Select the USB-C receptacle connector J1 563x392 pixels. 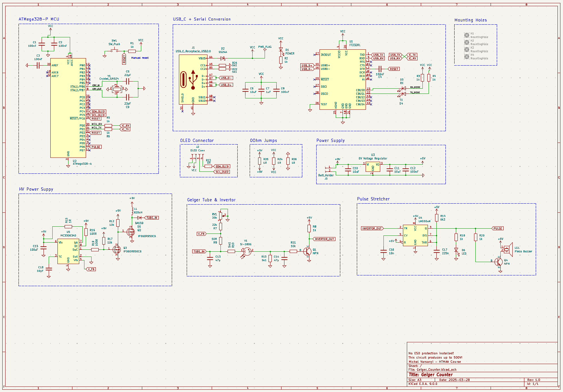tap(193, 80)
